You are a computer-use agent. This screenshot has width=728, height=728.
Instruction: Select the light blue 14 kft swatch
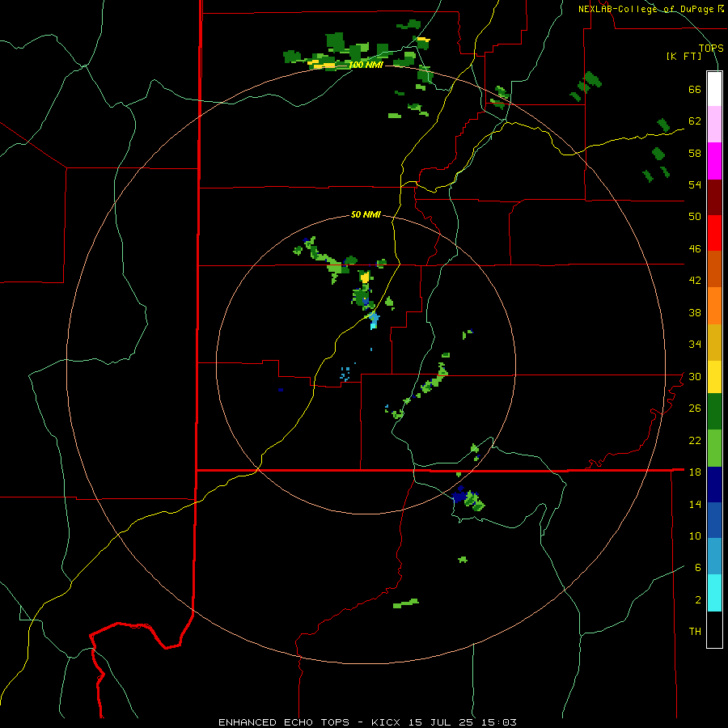[714, 557]
